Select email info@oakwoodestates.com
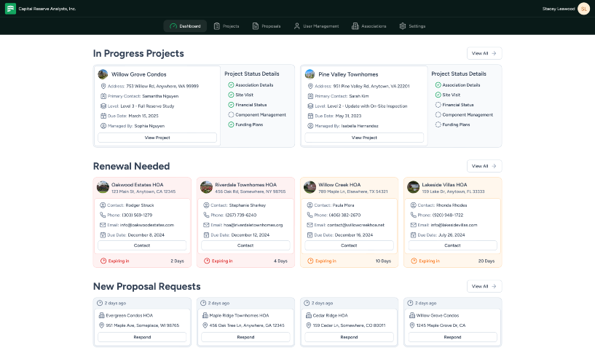Screen dimensions: 595x364 tap(147, 225)
